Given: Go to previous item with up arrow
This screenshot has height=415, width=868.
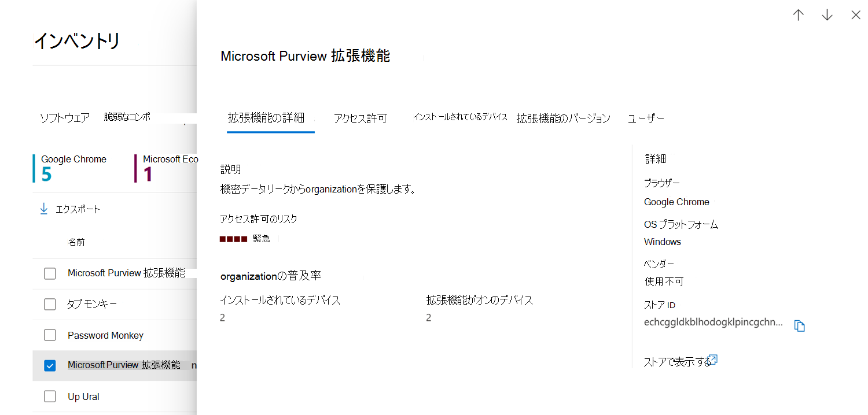Looking at the screenshot, I should coord(799,16).
